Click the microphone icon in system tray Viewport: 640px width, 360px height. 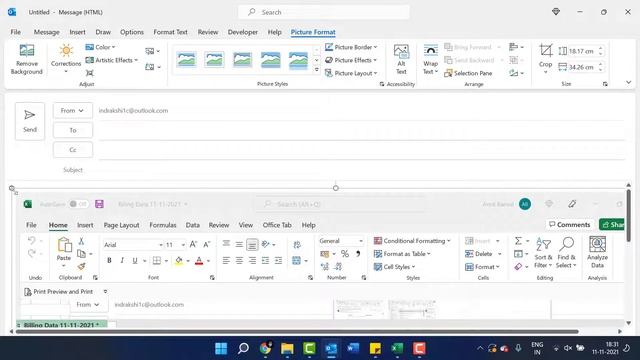coord(518,348)
